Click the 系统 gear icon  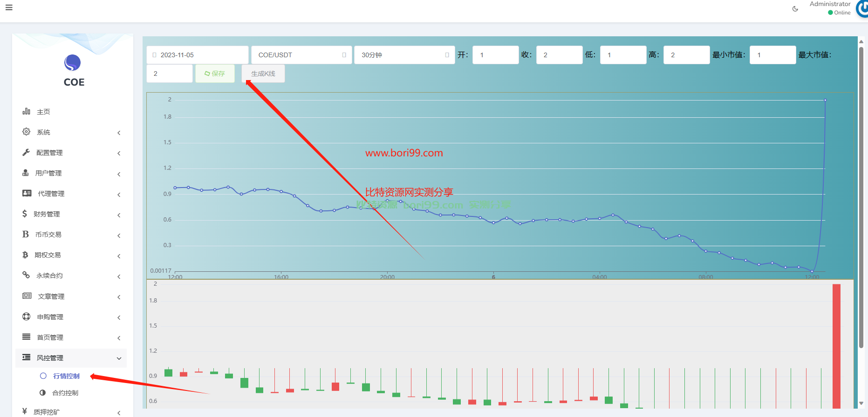click(x=27, y=132)
